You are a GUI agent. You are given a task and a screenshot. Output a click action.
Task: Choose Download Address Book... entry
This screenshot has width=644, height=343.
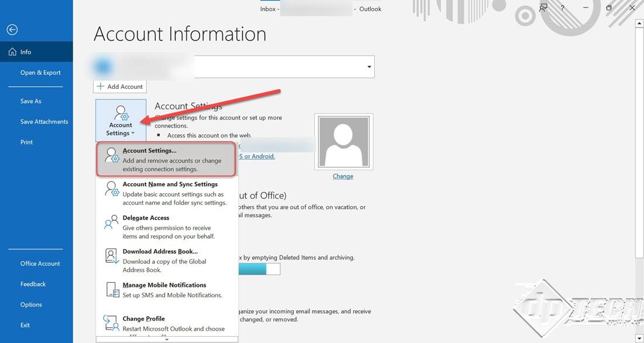click(167, 260)
